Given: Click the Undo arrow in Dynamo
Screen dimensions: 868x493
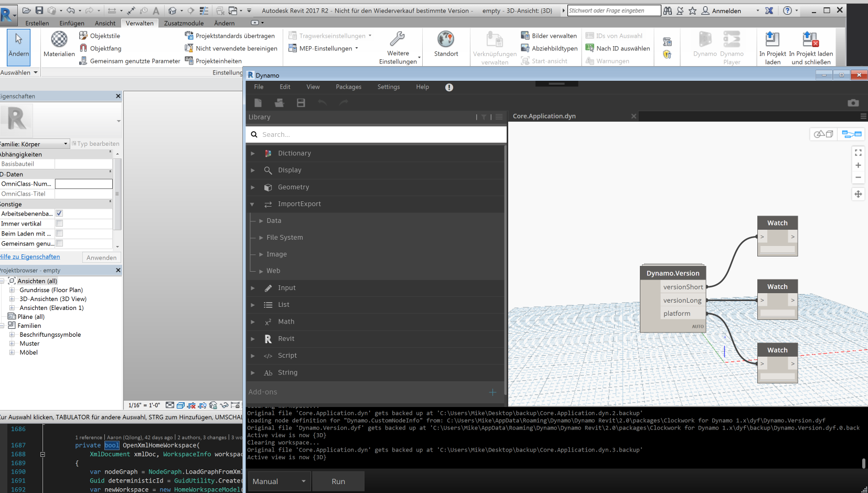Looking at the screenshot, I should pos(322,103).
